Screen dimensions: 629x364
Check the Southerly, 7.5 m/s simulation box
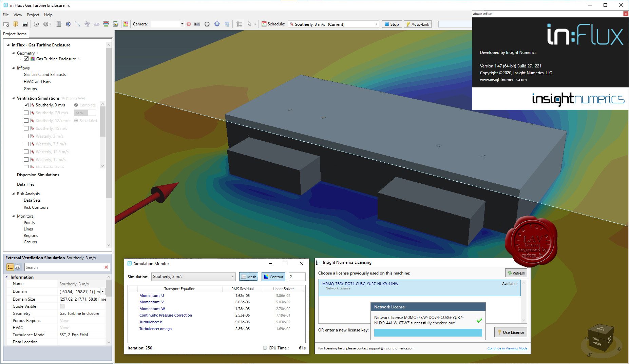(x=26, y=113)
